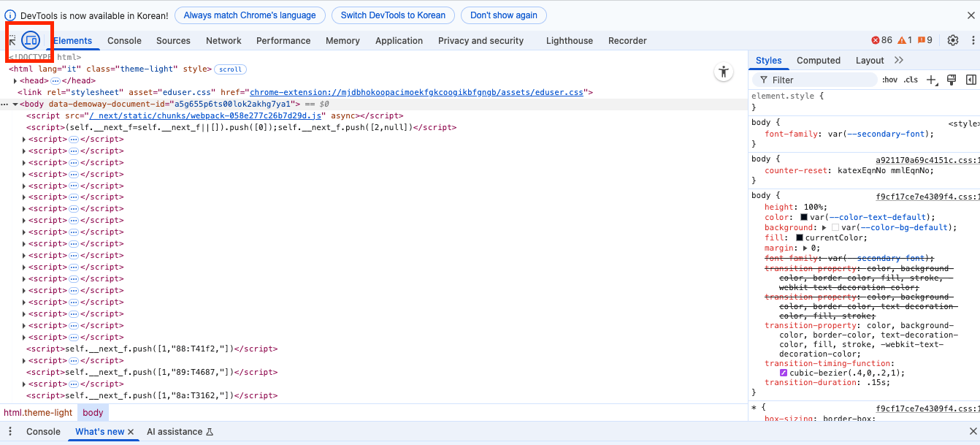This screenshot has width=980, height=445.
Task: Switch to the Recorder tab
Action: pyautogui.click(x=627, y=41)
